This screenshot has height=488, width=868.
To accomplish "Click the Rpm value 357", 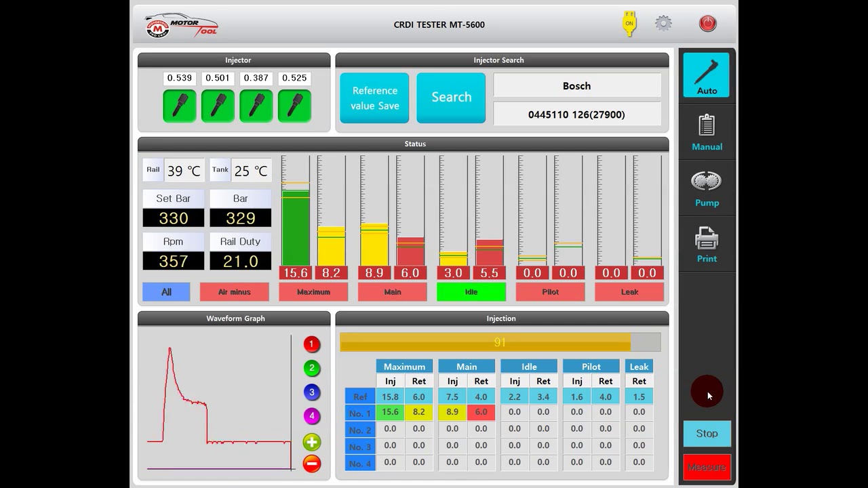I will click(173, 261).
